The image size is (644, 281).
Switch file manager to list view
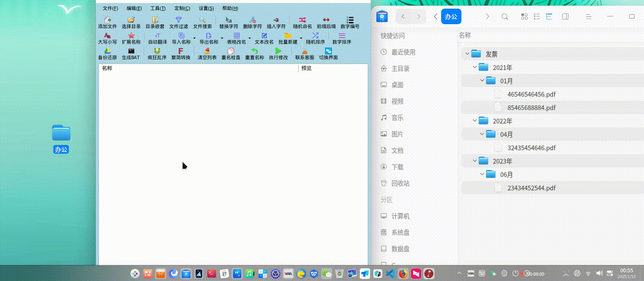click(x=537, y=16)
